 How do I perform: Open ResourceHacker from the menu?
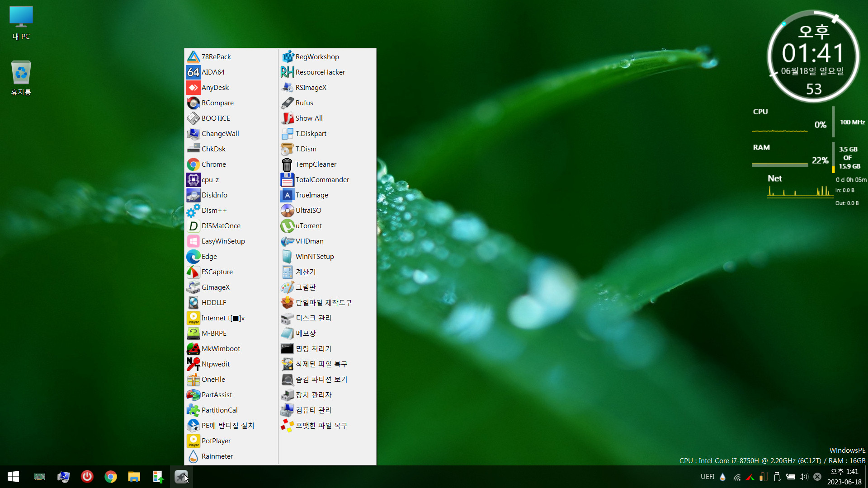click(x=327, y=72)
